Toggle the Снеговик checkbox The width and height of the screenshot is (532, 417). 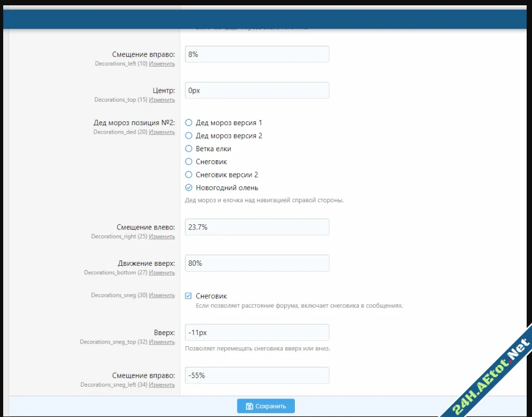tap(189, 296)
